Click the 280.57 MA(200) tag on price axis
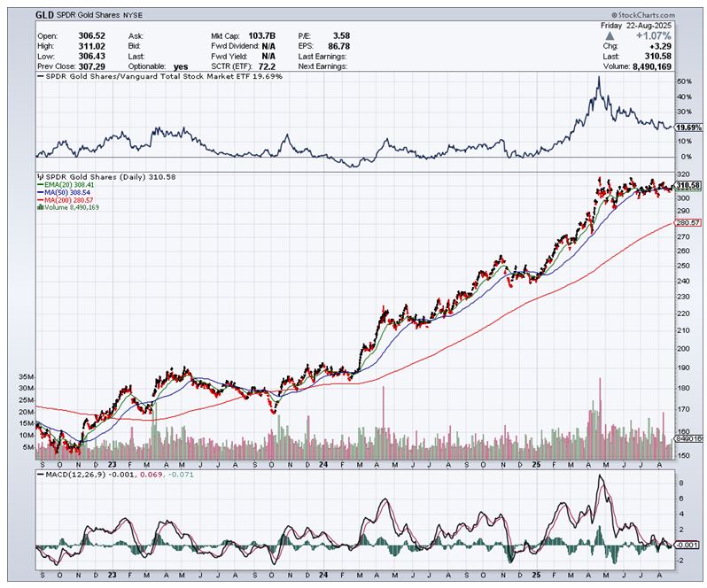The height and width of the screenshot is (588, 707). click(x=688, y=222)
